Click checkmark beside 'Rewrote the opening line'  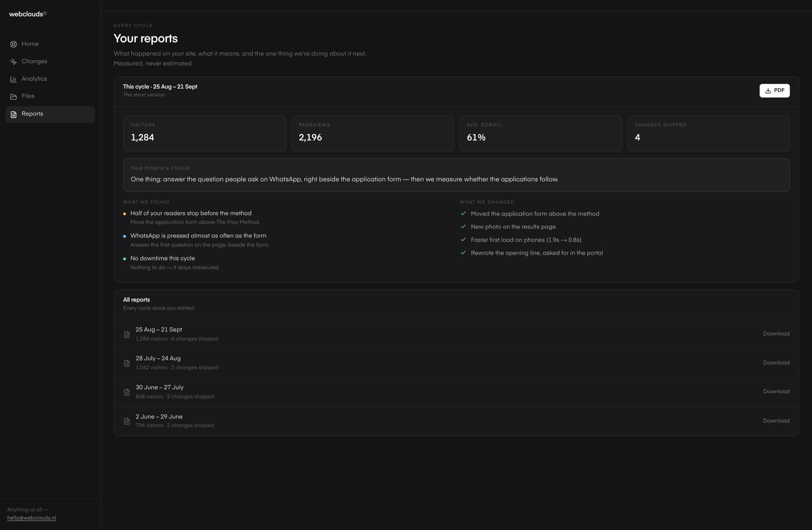463,252
